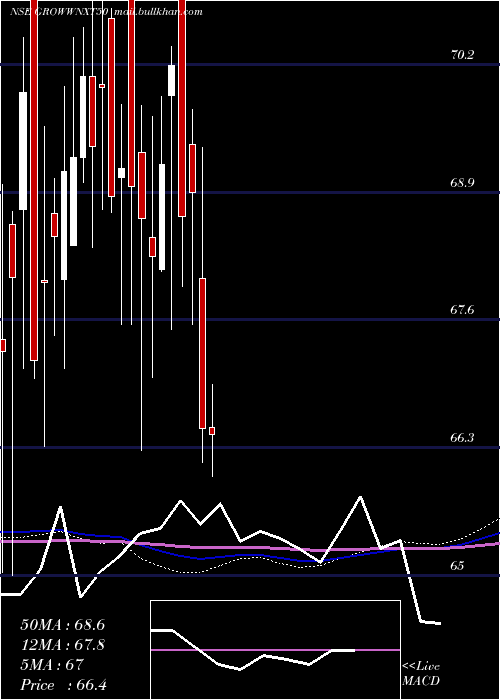The image size is (500, 700).
Task: Click the 65 price axis label
Action: (x=457, y=566)
